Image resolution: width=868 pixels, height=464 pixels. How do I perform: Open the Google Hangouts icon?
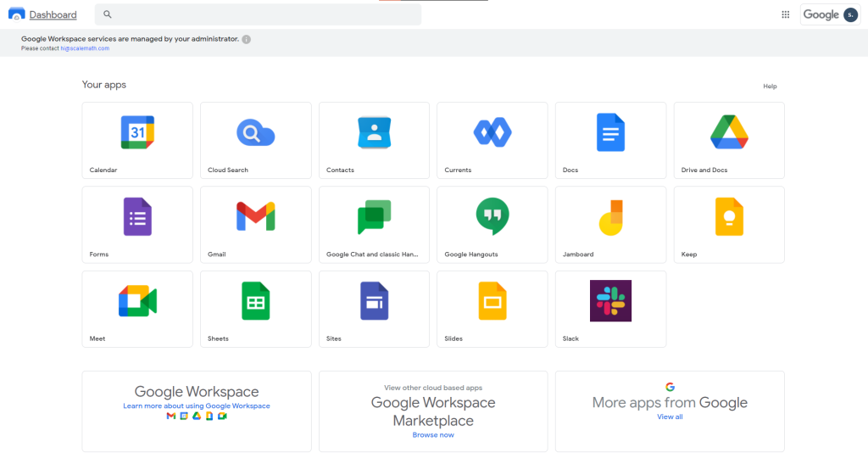tap(492, 216)
